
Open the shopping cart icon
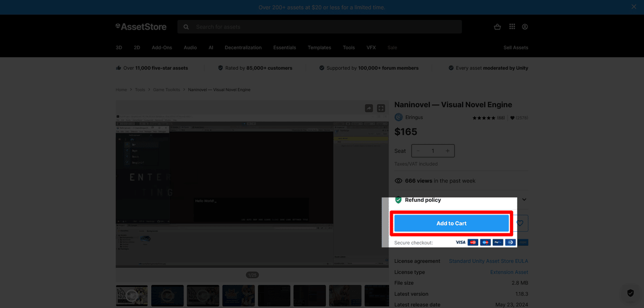pos(497,27)
